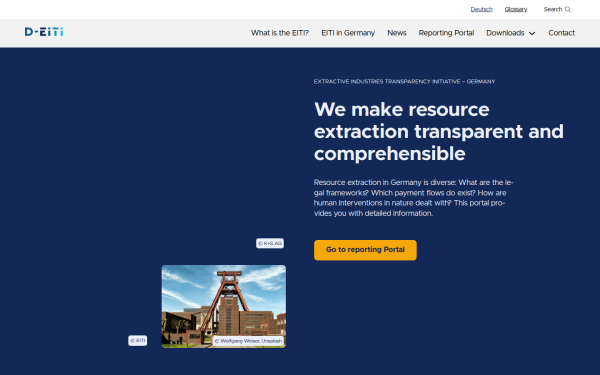Viewport: 600px width, 375px height.
Task: Open Reporting Portal in the navigation
Action: point(446,33)
